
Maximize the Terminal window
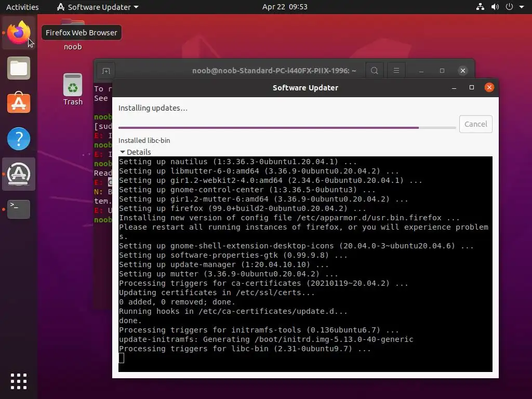442,71
